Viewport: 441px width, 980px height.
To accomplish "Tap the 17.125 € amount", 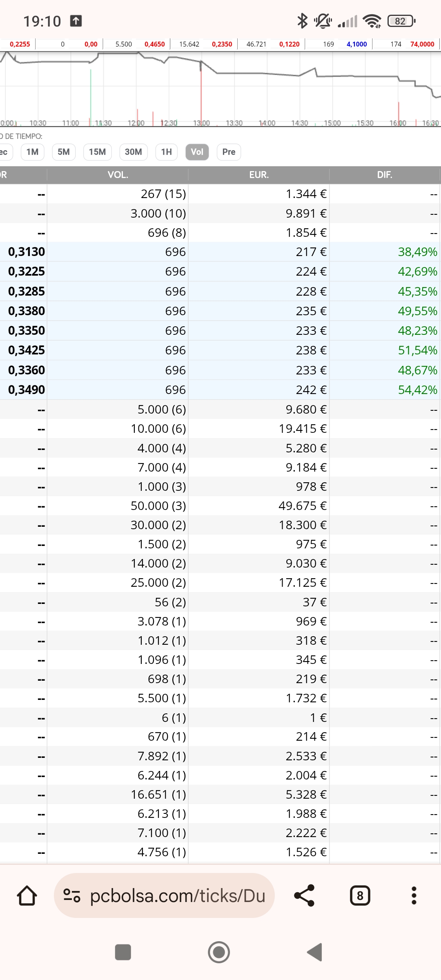I will click(303, 583).
